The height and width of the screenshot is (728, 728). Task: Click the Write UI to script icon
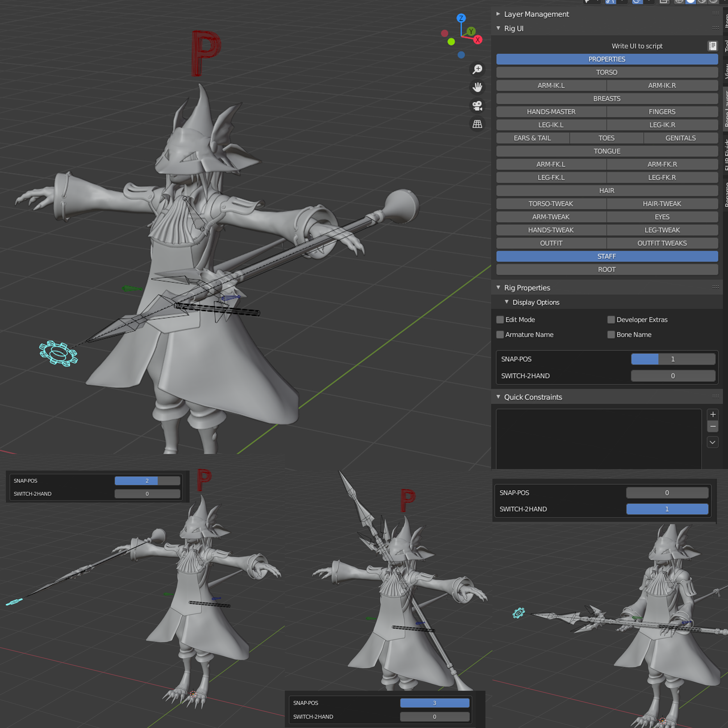tap(712, 46)
